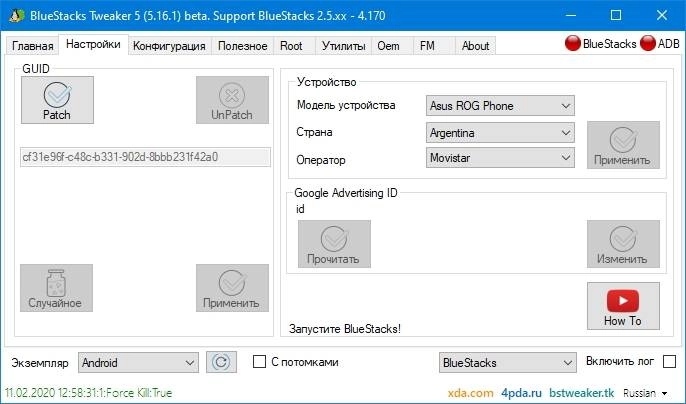Click the GUID value text field

click(145, 157)
